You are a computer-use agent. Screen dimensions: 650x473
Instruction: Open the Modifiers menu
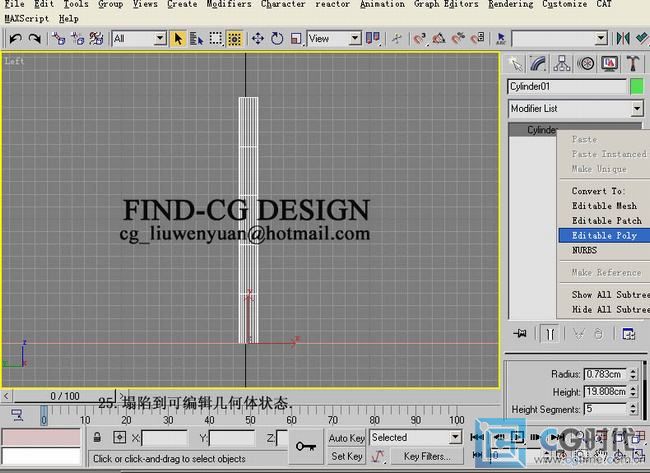point(229,4)
